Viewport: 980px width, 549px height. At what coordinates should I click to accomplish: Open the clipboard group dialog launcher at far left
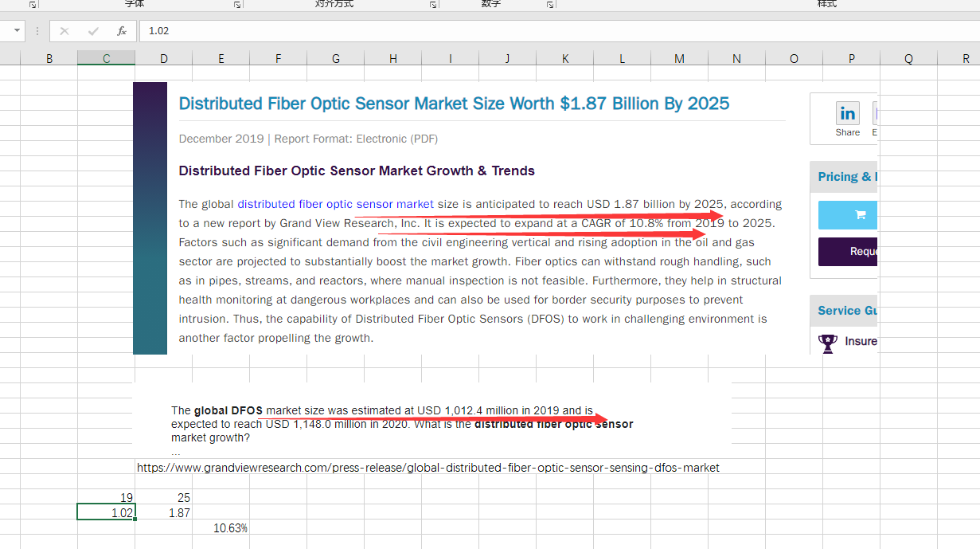tap(33, 5)
